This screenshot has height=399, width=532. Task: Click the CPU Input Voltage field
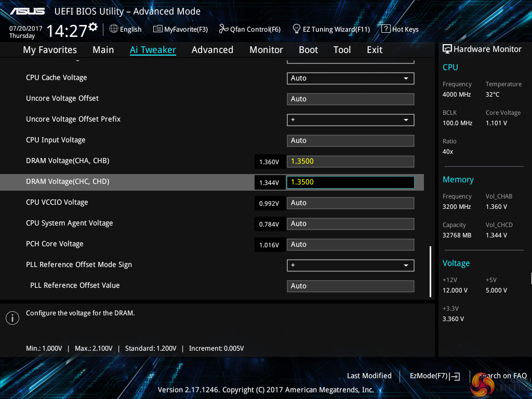pos(350,140)
